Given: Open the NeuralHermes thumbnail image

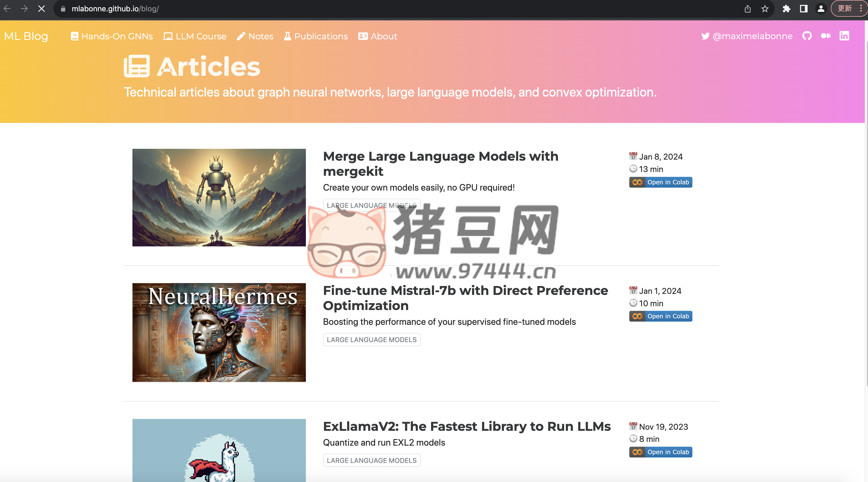Looking at the screenshot, I should tap(219, 332).
